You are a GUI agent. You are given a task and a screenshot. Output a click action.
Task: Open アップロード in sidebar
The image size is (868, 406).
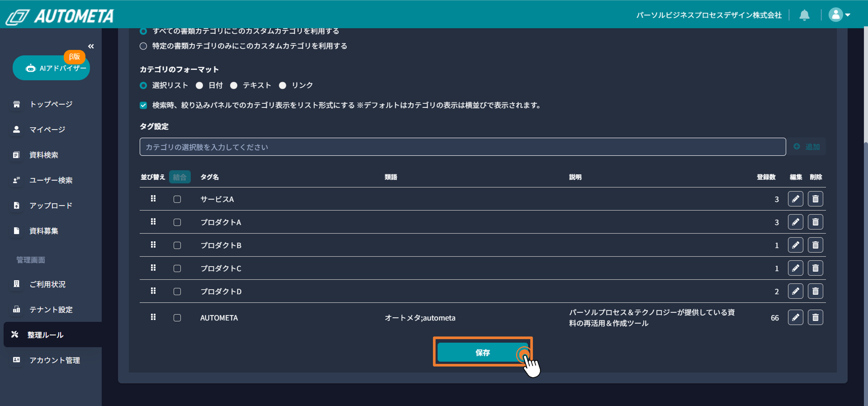[x=51, y=205]
